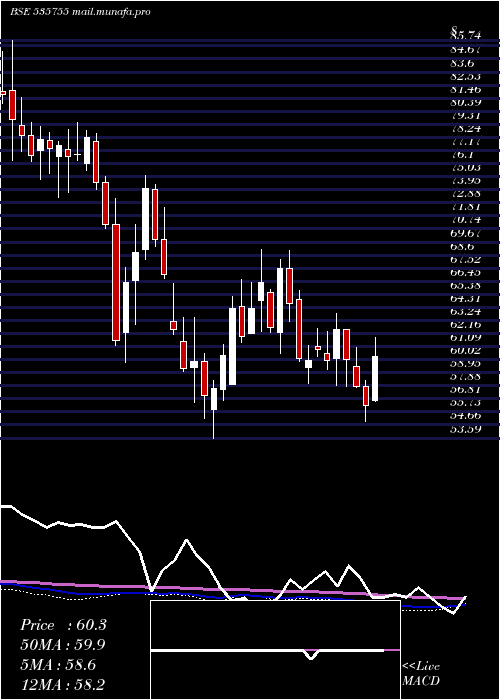
Task: Click the 68.6 price axis label
Action: click(462, 246)
